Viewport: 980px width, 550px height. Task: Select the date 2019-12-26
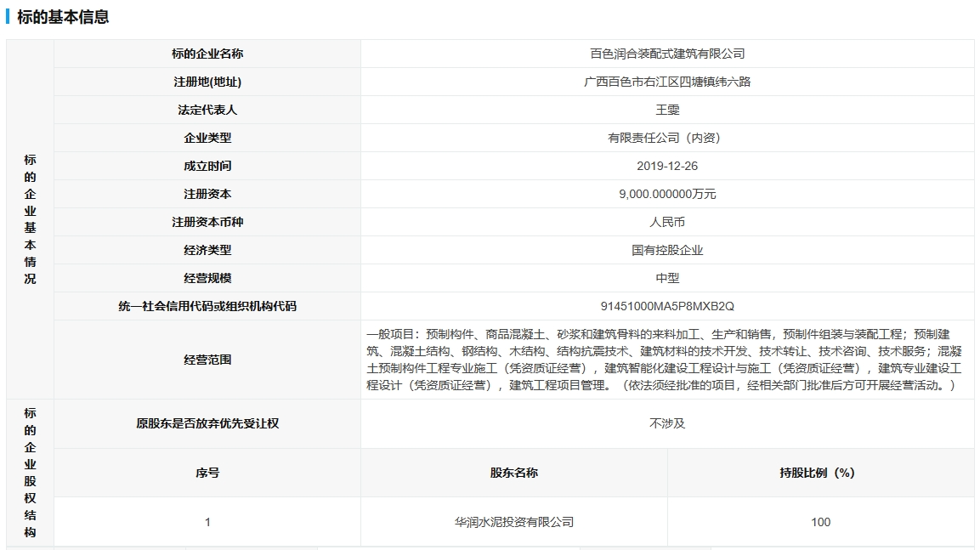click(667, 167)
